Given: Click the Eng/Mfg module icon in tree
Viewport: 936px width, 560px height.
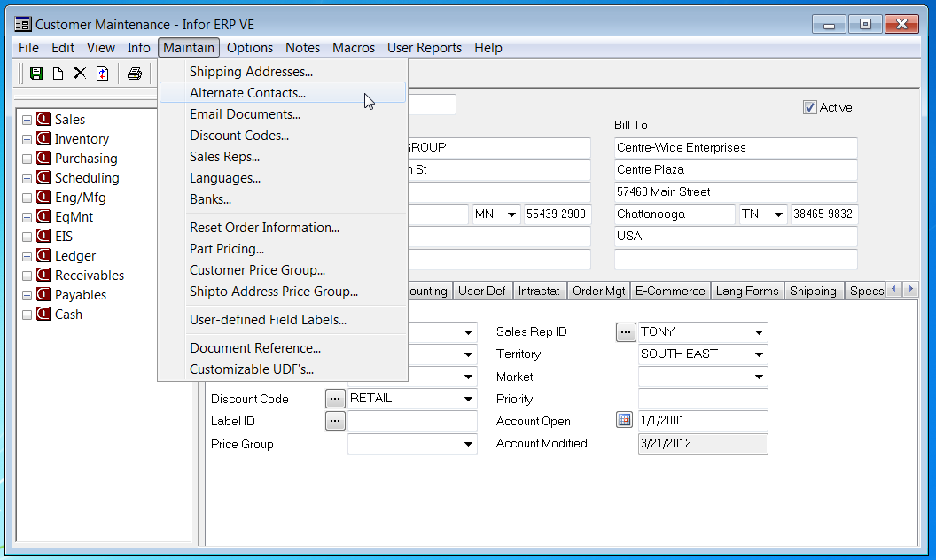Looking at the screenshot, I should point(43,197).
